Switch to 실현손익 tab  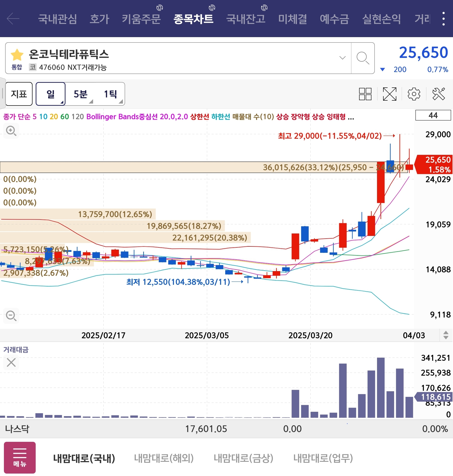(381, 19)
